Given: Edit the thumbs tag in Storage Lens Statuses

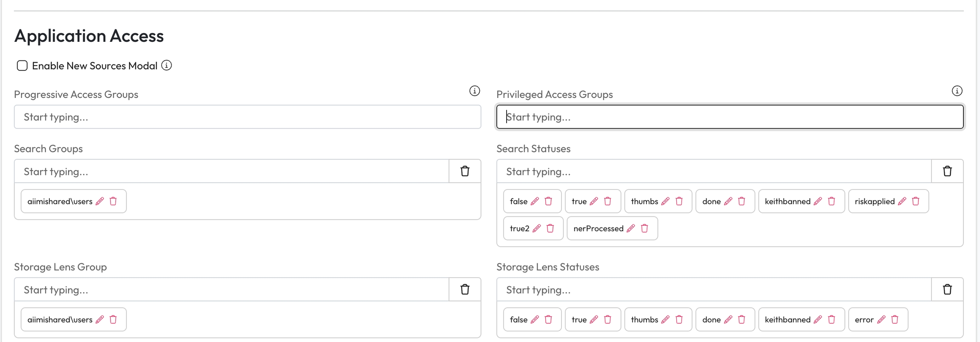Looking at the screenshot, I should click(x=666, y=319).
